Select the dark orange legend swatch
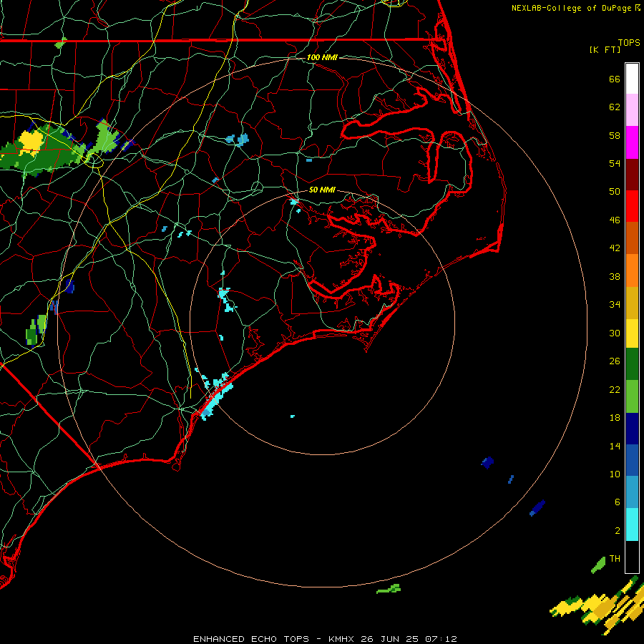This screenshot has width=644, height=644. 632,238
